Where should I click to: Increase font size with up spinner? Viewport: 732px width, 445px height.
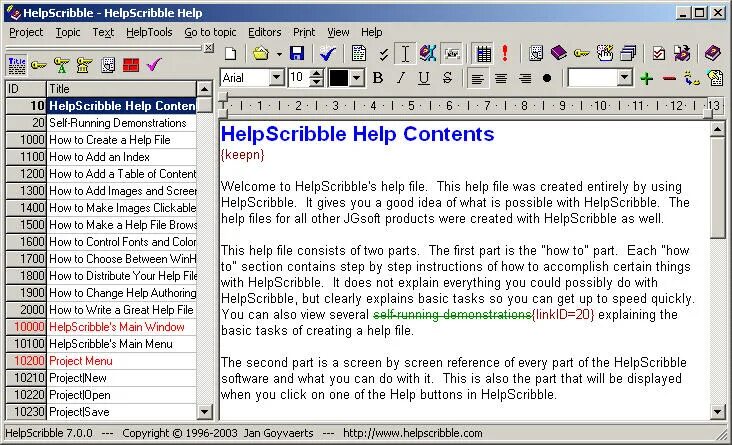pos(317,74)
